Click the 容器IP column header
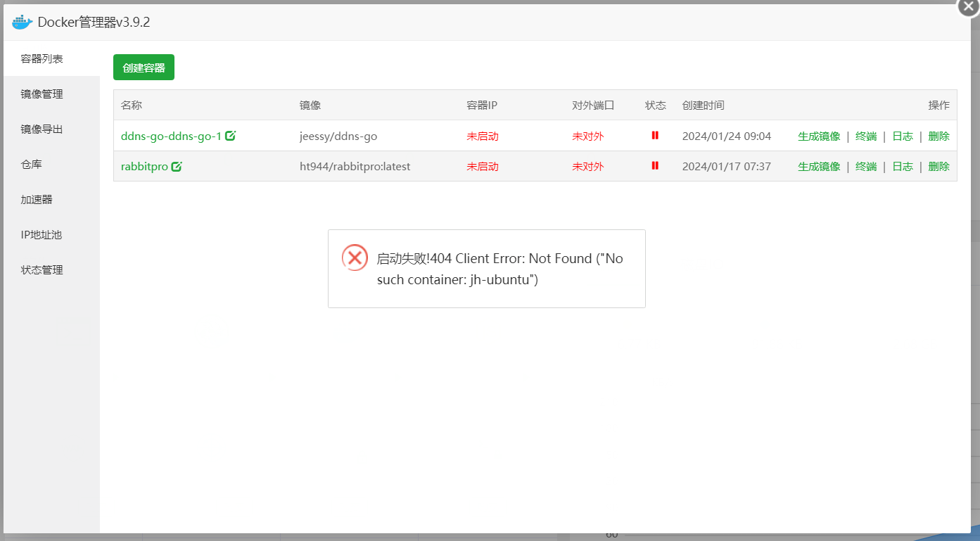 point(482,105)
